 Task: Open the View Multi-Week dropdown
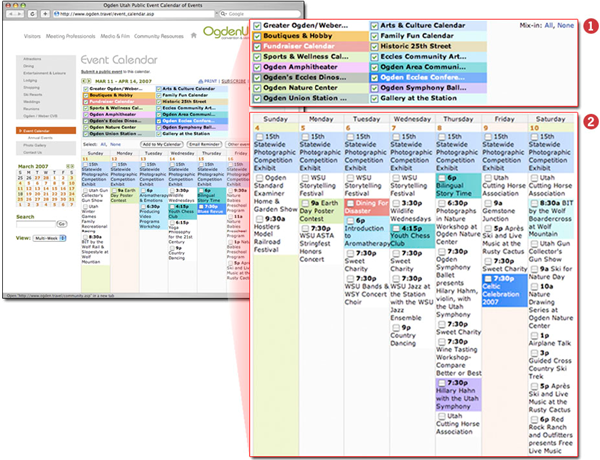tap(49, 238)
